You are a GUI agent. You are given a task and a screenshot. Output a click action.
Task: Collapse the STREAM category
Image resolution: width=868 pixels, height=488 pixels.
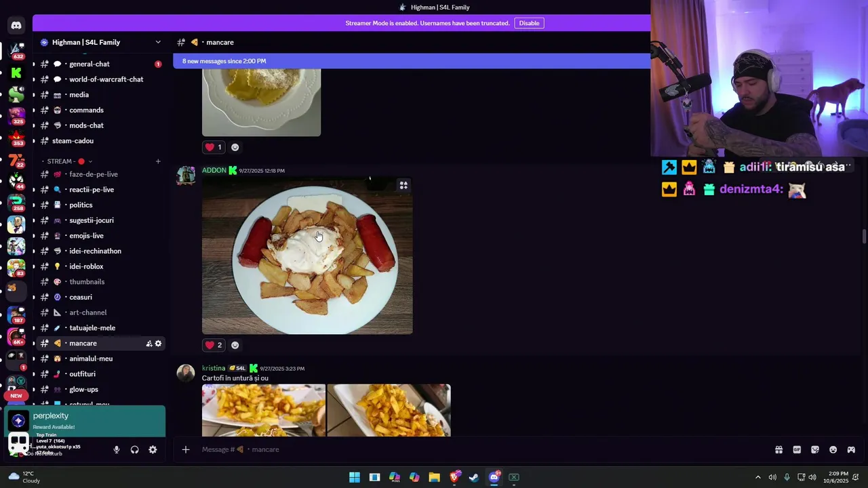pos(66,161)
